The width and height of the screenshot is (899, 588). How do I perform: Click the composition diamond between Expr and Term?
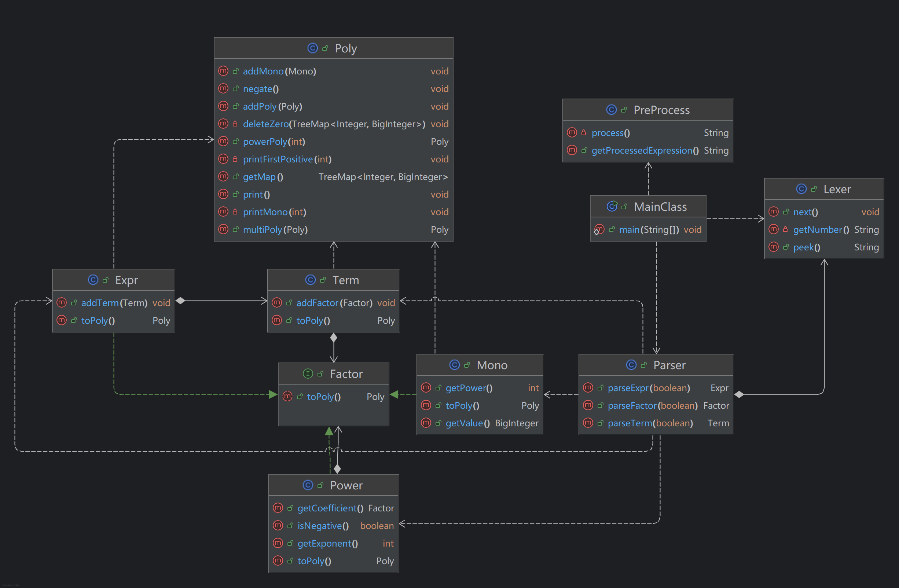[x=181, y=301]
